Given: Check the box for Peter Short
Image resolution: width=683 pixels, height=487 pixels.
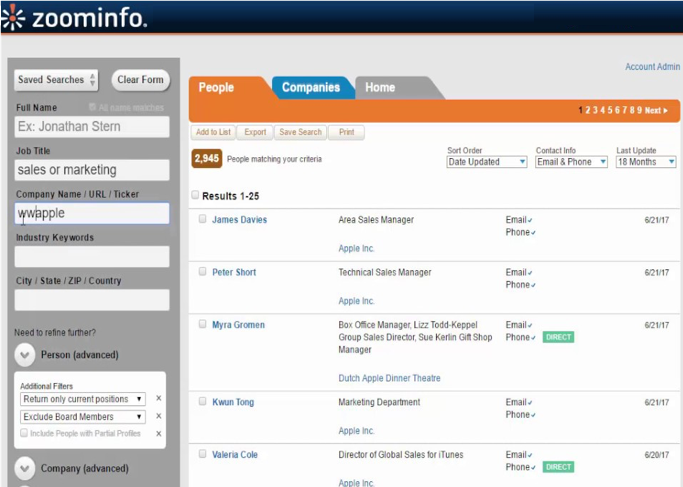Looking at the screenshot, I should [203, 271].
